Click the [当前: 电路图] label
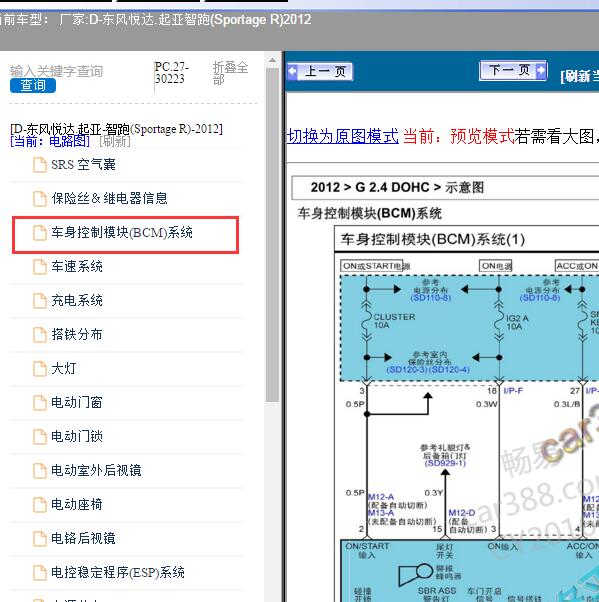Screen dimensions: 599x602 point(50,142)
